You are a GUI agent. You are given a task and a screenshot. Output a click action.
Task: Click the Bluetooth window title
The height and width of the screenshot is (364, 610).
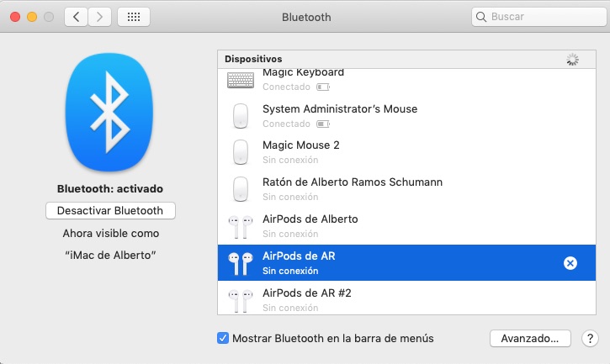point(306,17)
